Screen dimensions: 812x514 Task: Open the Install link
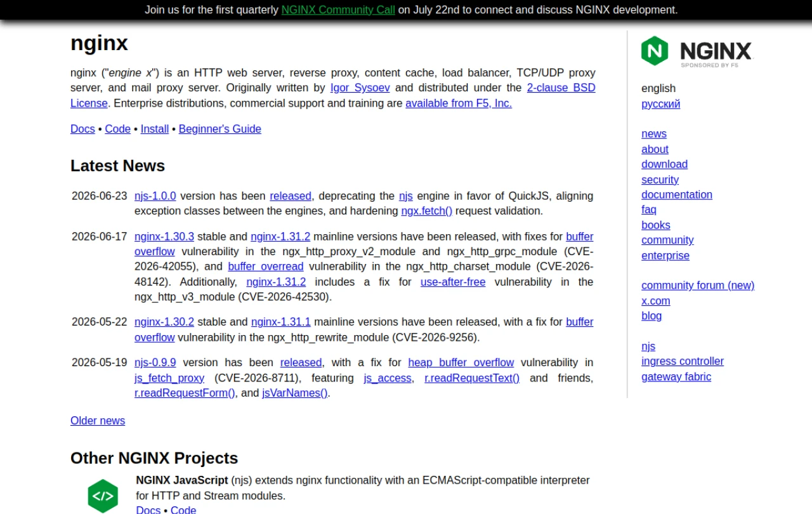pyautogui.click(x=155, y=129)
